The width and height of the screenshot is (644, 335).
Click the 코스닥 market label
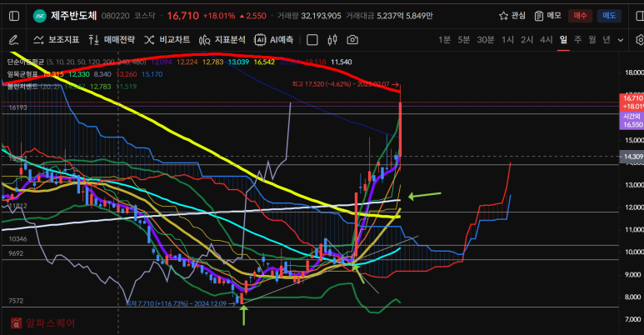[145, 16]
